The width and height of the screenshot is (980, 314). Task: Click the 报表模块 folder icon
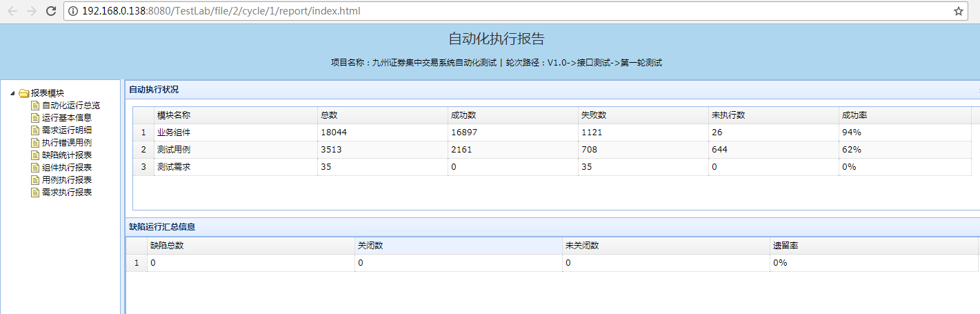pyautogui.click(x=24, y=93)
